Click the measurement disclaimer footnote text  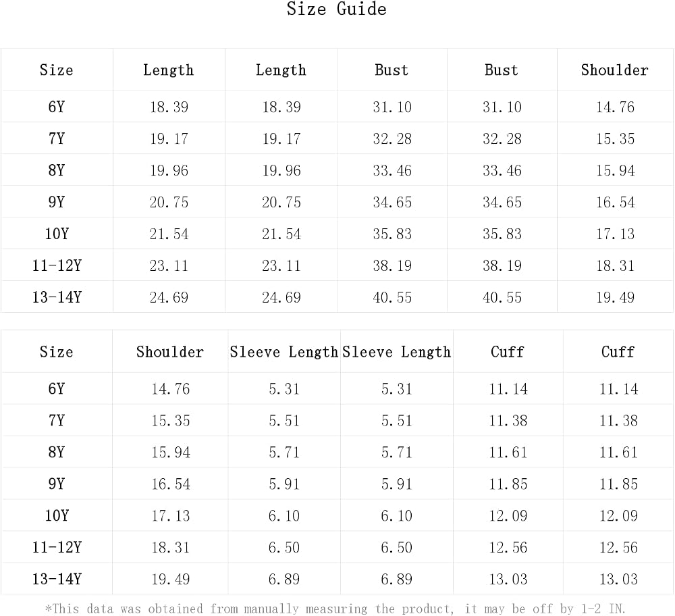(x=335, y=609)
